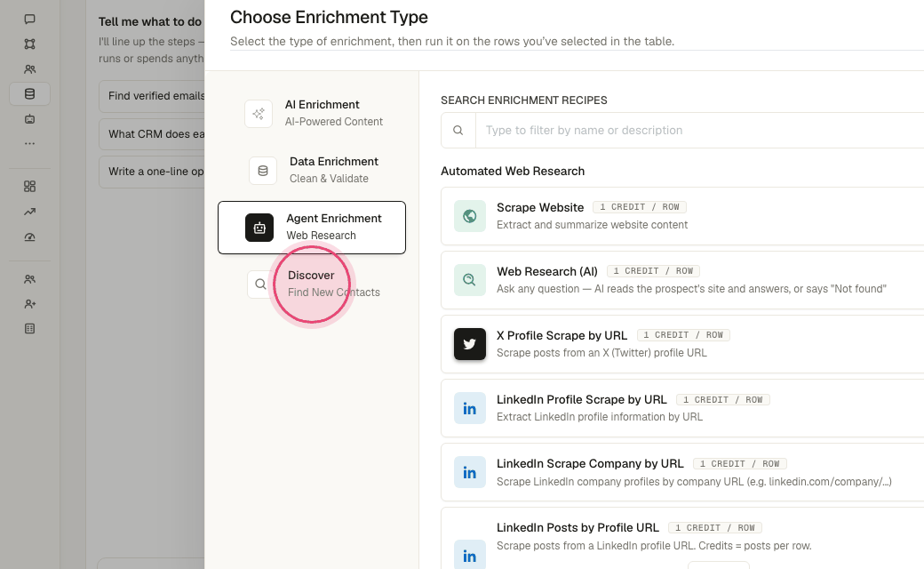Choose the Scrape Website recipe
Viewport: 924px width, 569px height.
point(682,216)
